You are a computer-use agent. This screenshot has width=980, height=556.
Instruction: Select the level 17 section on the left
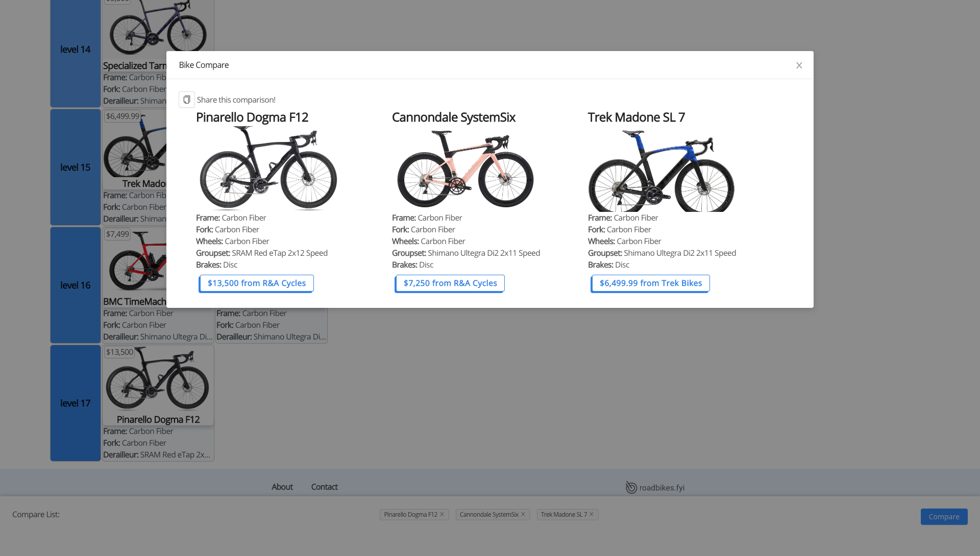[x=75, y=403]
